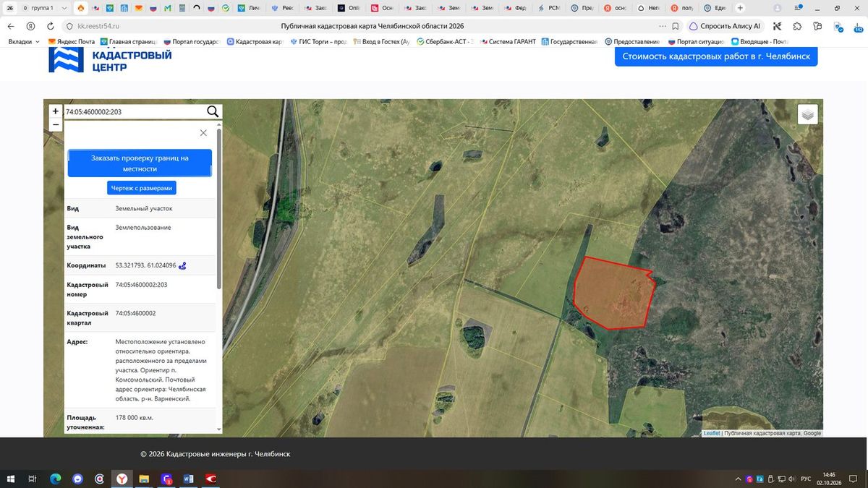The height and width of the screenshot is (488, 868).
Task: Click Стоимость кадастровых работ в г. Челябинск
Action: [x=716, y=56]
